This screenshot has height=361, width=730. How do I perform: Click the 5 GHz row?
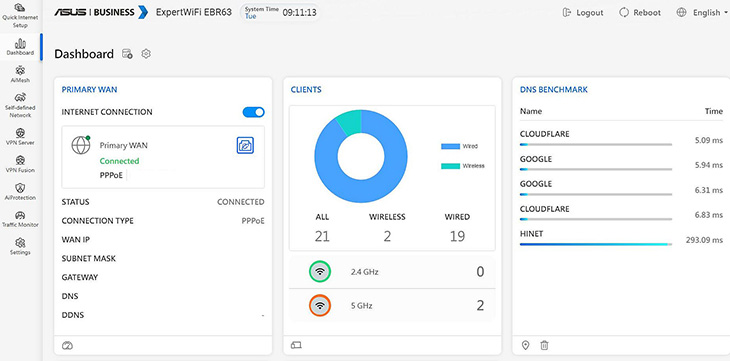tap(392, 306)
